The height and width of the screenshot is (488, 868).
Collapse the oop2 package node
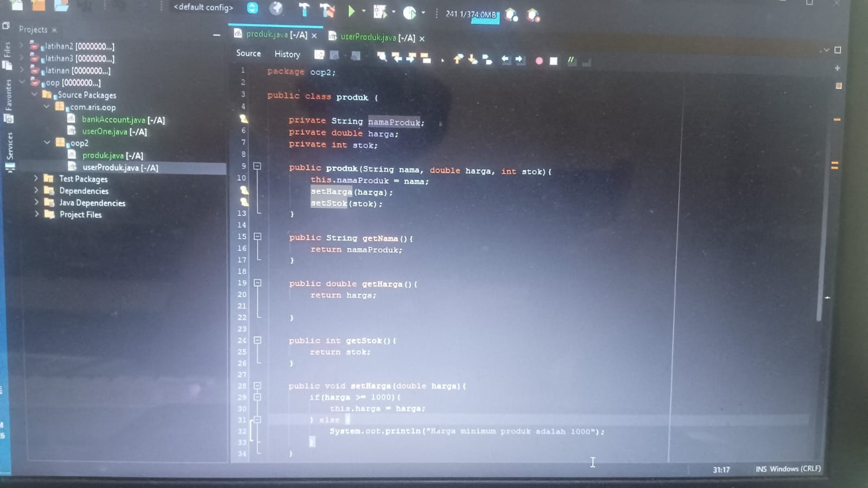[47, 142]
